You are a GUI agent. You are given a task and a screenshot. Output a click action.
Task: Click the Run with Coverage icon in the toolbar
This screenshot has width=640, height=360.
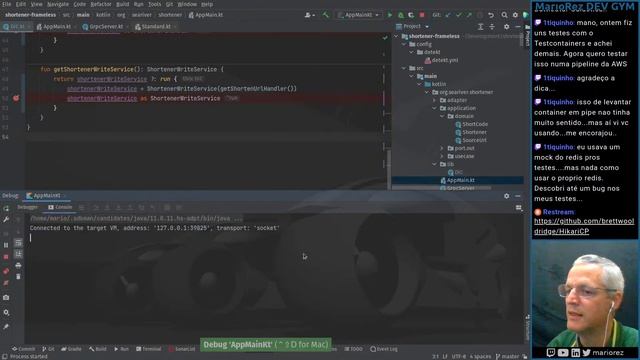411,15
